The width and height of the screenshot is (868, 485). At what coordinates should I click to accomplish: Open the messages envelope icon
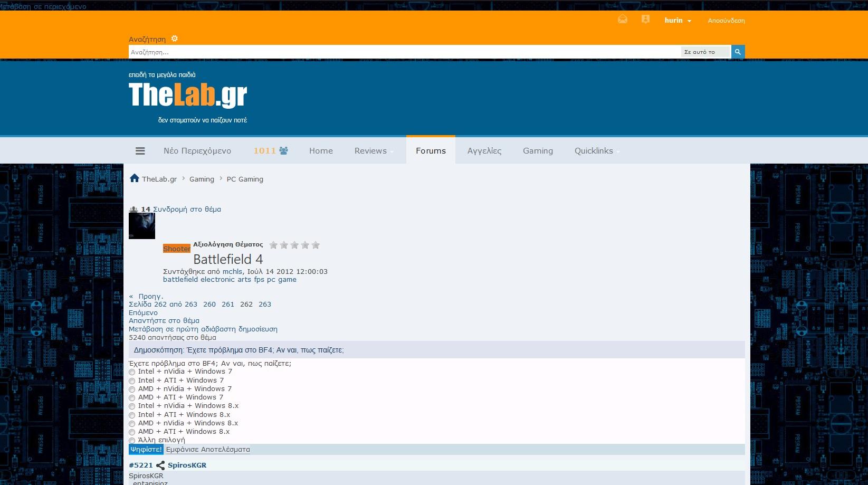(x=623, y=20)
